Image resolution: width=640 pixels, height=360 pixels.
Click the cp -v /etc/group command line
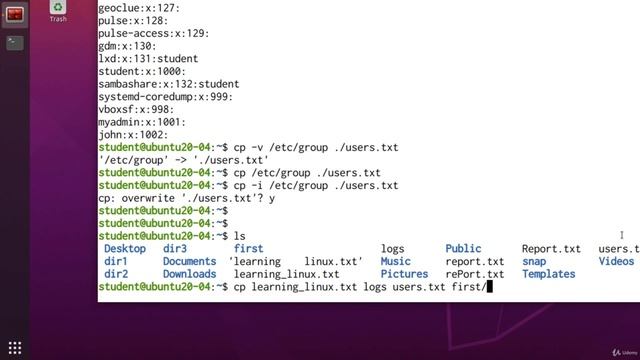(248, 147)
